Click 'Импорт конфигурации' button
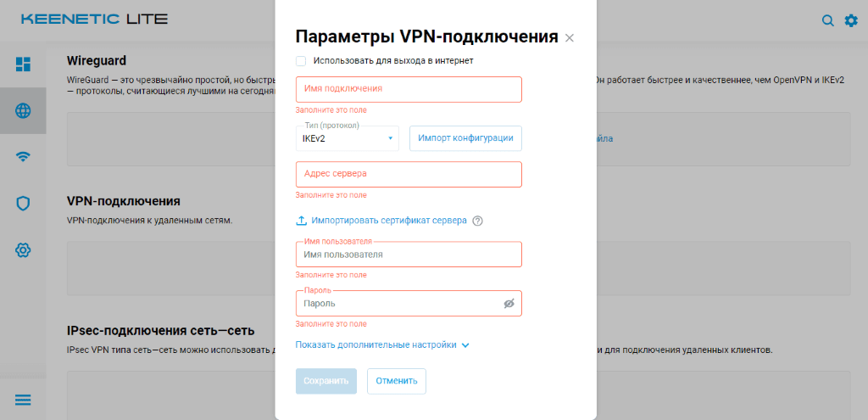 point(465,138)
